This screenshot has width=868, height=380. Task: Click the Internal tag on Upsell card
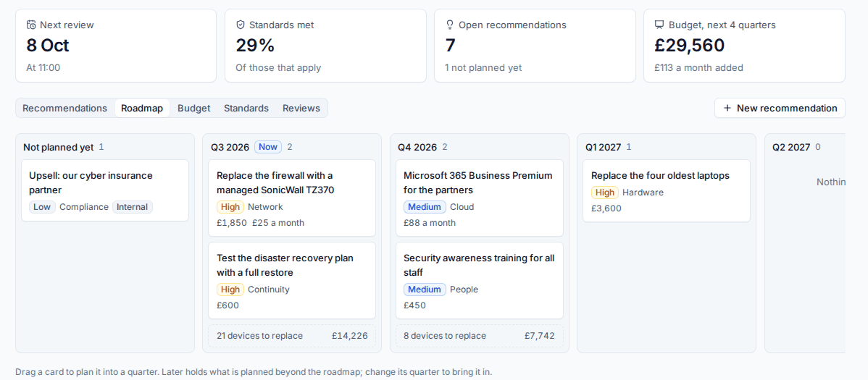tap(133, 207)
